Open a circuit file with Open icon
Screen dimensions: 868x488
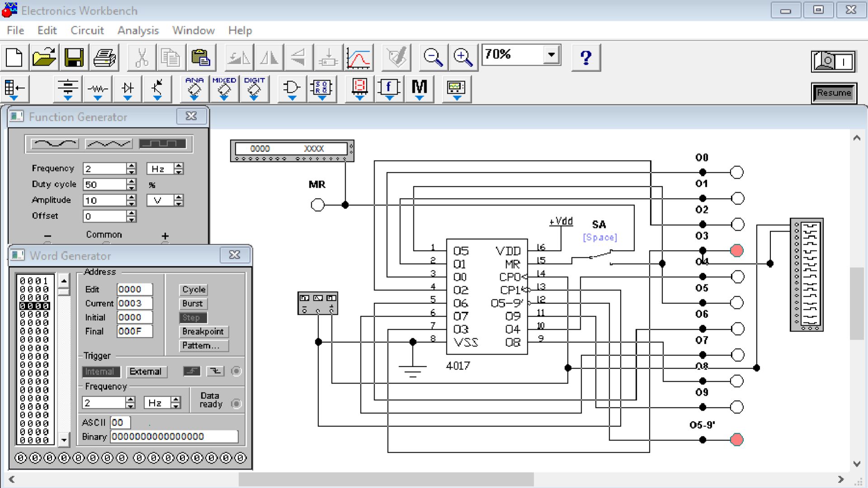pyautogui.click(x=44, y=57)
